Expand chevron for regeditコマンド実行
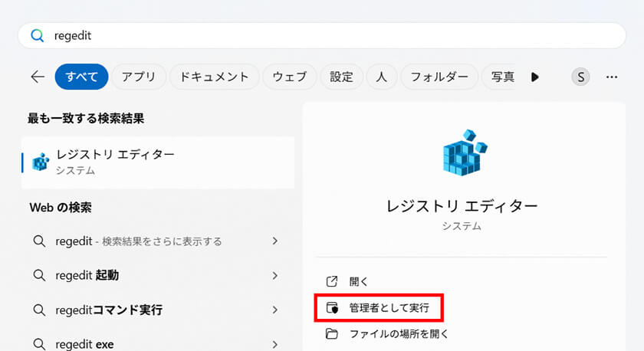Screen dimensions: 644x351 275,310
